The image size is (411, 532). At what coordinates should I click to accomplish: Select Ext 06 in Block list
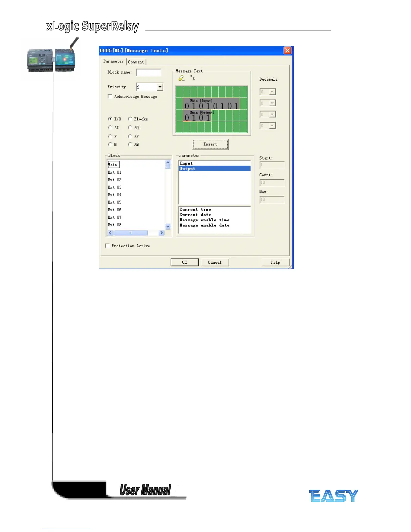(115, 210)
